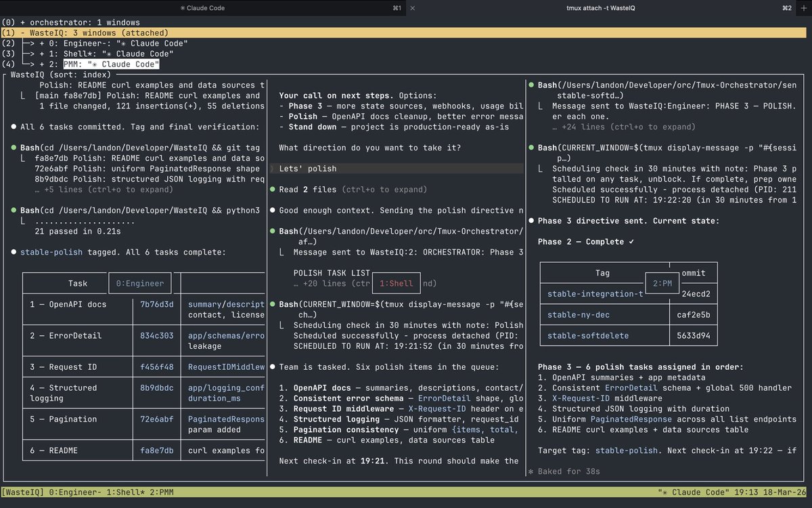
Task: Click commit hash '72e6abf' in Pagination row
Action: pyautogui.click(x=156, y=419)
